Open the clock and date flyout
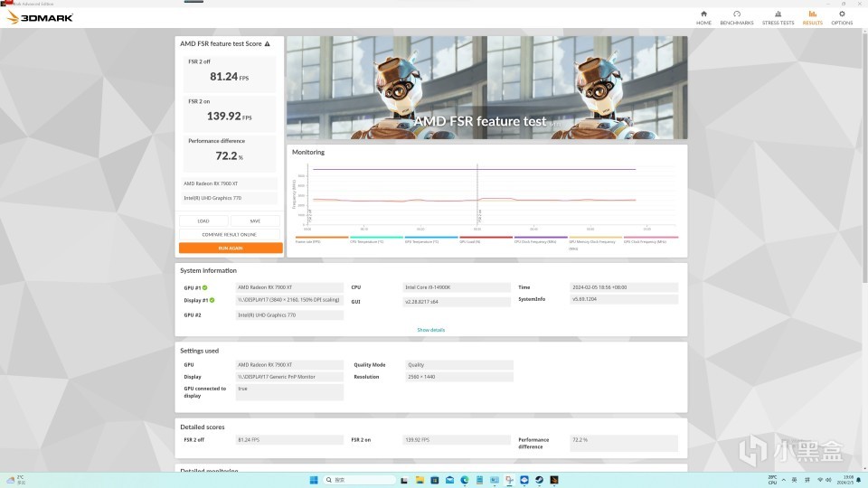This screenshot has height=488, width=868. (846, 480)
